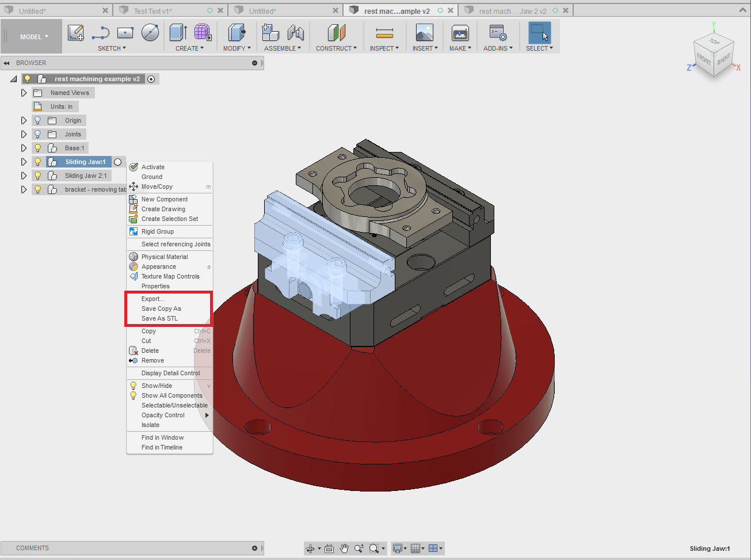The image size is (751, 560).
Task: Expand the Joints tree node
Action: [x=24, y=134]
